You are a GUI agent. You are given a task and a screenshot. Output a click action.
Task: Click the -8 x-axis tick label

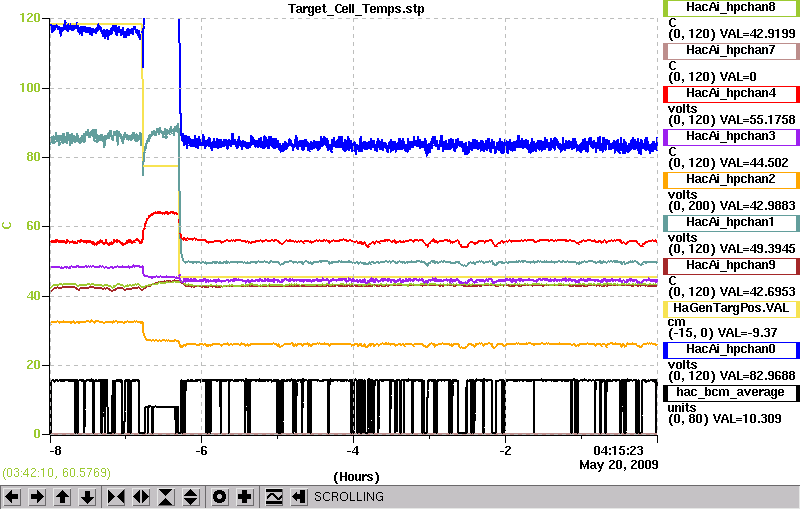(55, 451)
